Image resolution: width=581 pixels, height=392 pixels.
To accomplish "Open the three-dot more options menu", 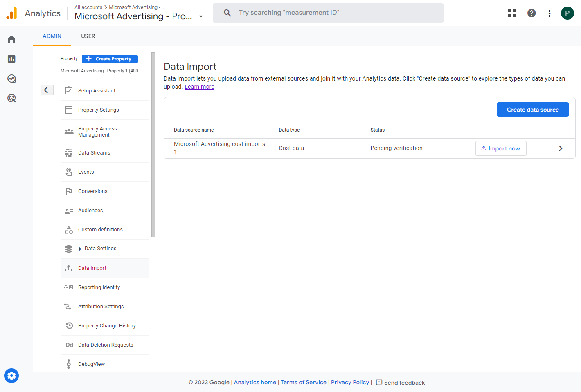I will click(549, 13).
